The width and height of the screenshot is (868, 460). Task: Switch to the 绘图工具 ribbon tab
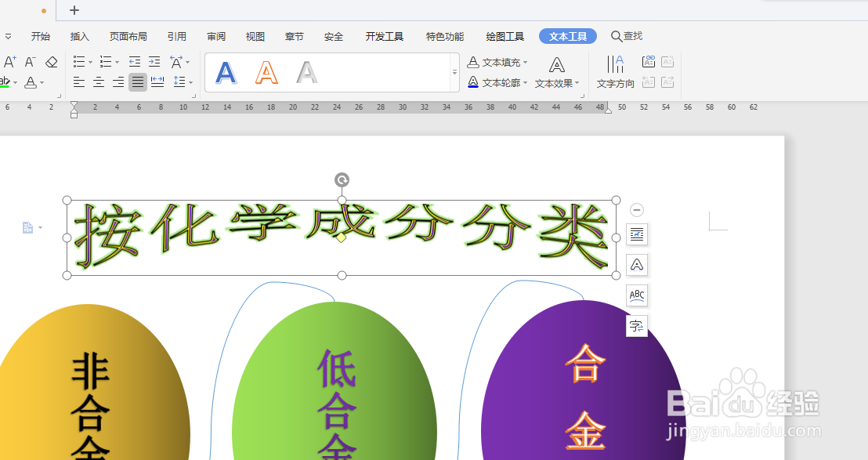click(x=505, y=35)
